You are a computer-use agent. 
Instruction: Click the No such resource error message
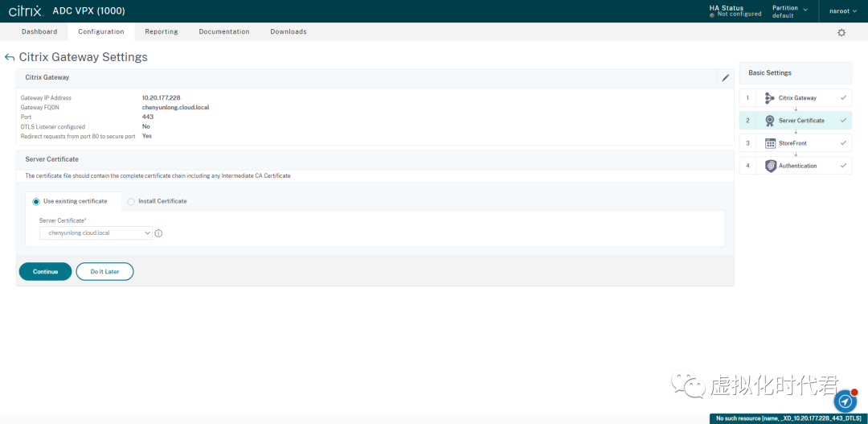(x=788, y=418)
